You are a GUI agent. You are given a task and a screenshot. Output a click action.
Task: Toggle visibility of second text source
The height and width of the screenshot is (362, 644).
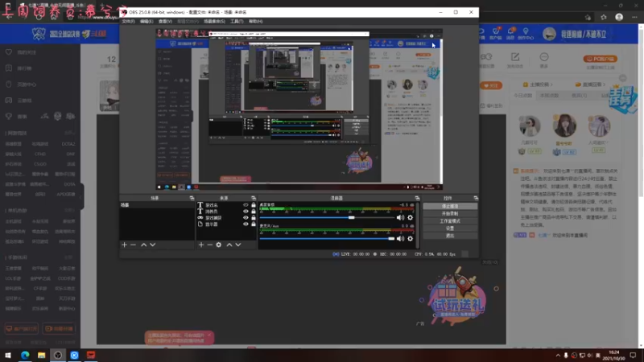[246, 212]
